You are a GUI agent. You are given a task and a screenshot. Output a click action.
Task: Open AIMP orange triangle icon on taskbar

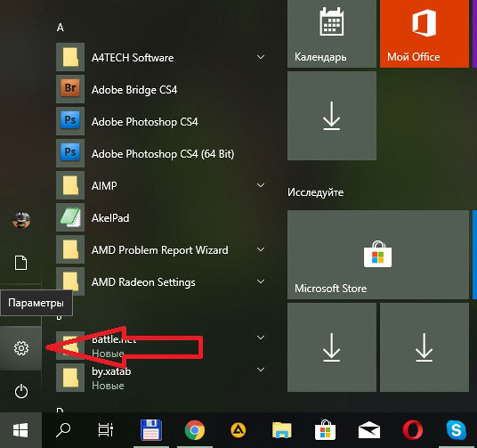[x=238, y=430]
